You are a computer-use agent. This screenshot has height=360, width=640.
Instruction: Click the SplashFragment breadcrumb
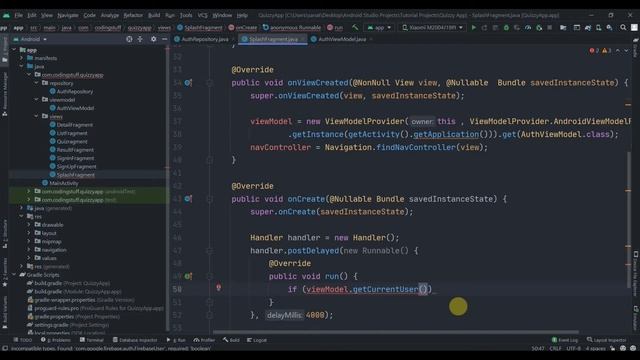200,28
